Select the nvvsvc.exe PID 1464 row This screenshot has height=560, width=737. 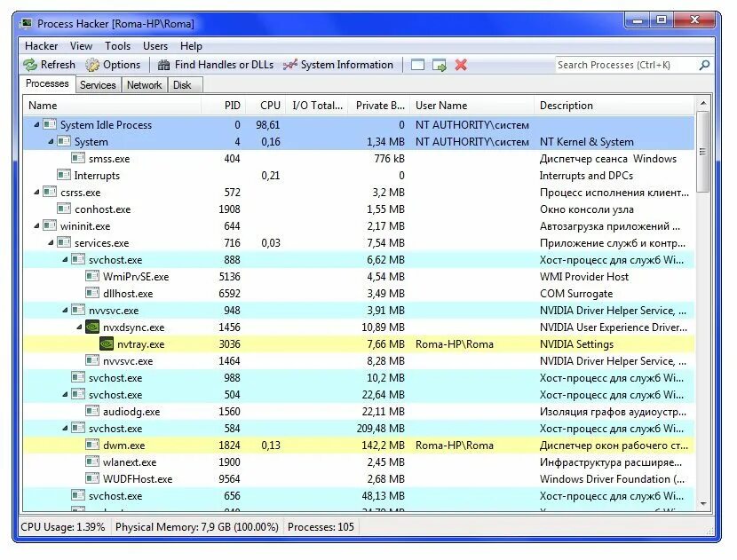[359, 361]
